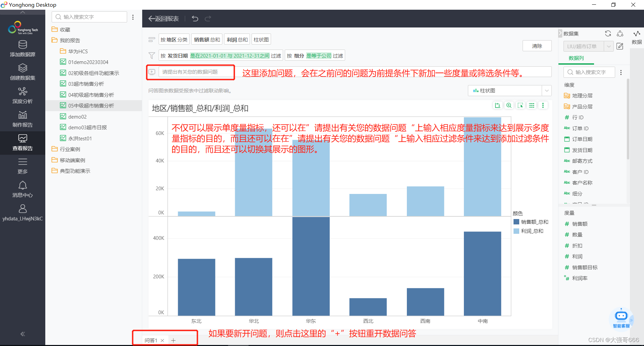Viewport: 644px width, 346px height.
Task: Open the demo03超市日报 report
Action: coord(87,127)
